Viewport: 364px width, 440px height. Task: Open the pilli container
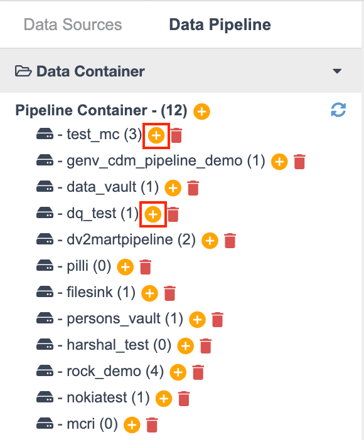click(74, 266)
